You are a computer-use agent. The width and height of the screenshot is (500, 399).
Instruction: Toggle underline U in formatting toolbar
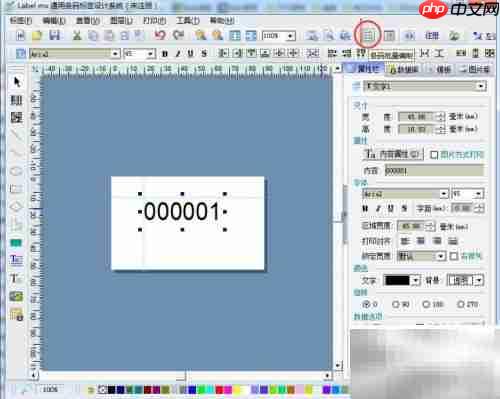pyautogui.click(x=191, y=54)
